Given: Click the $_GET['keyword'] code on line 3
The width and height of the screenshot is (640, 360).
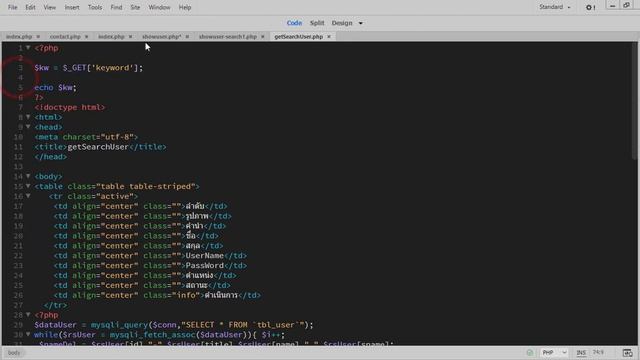Looking at the screenshot, I should coord(102,68).
